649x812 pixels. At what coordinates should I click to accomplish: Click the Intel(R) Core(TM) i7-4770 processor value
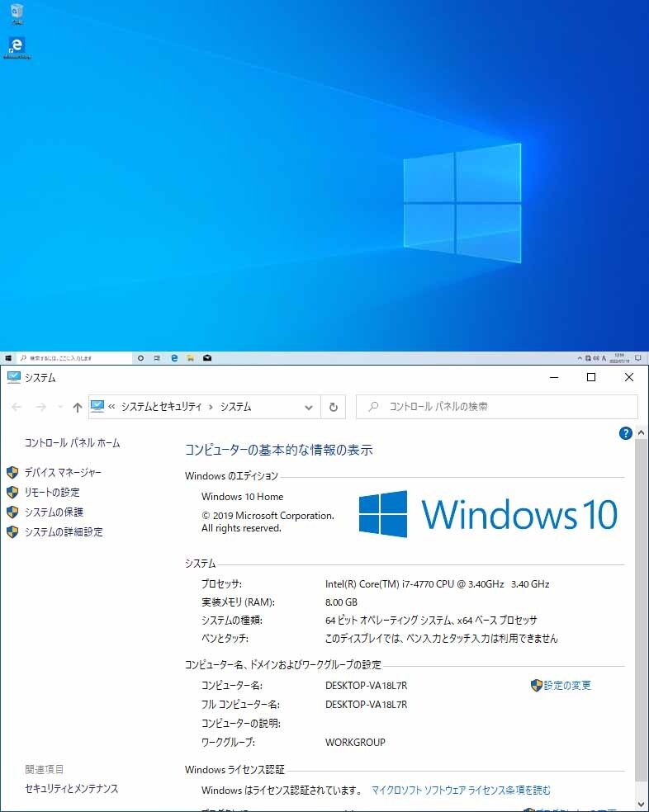tap(437, 584)
